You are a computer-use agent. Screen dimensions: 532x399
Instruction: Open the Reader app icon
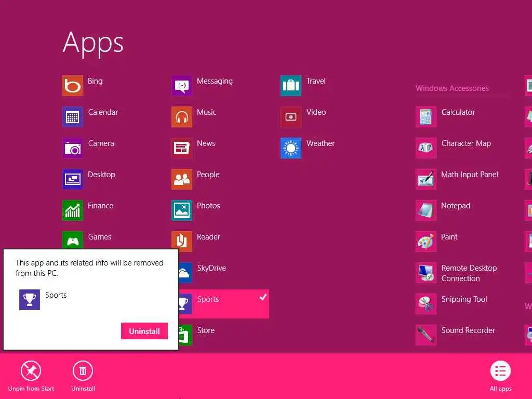[x=182, y=242]
